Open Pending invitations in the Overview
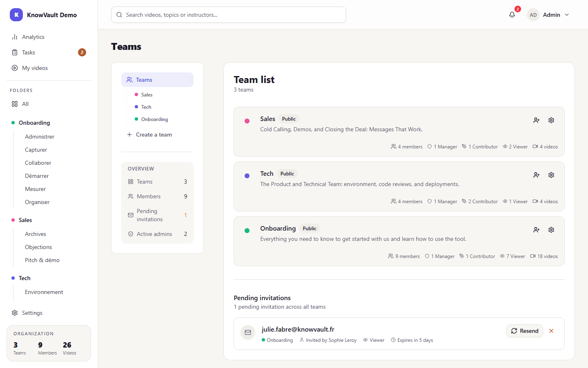588x368 pixels. point(157,215)
